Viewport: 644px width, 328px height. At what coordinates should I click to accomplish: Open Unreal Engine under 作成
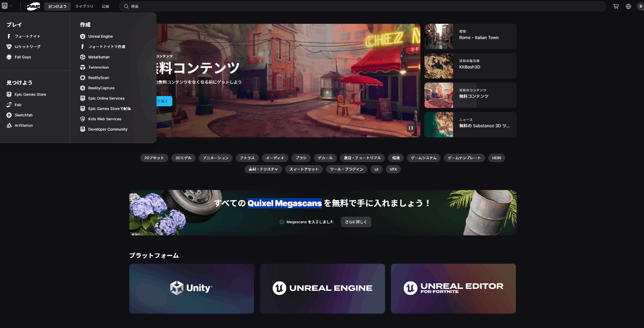tap(97, 36)
